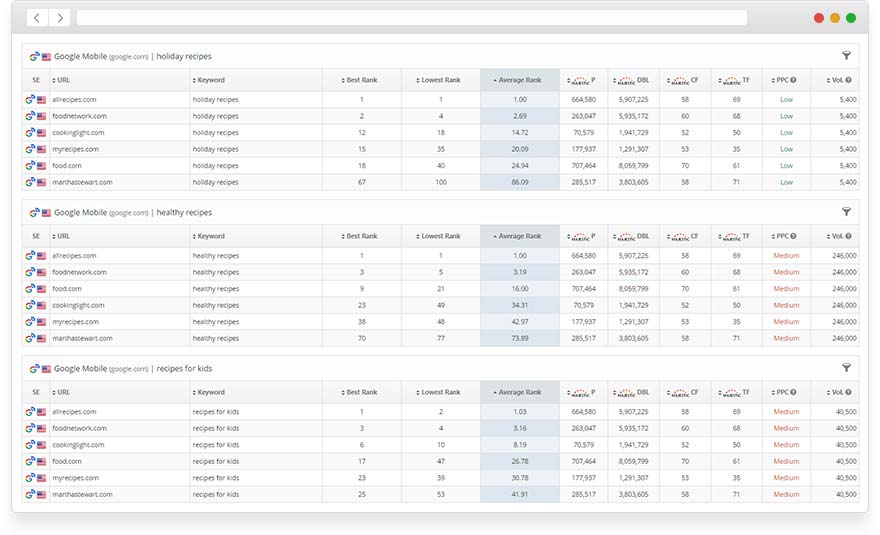Open filter for recipes for kids table
The image size is (880, 535).
click(846, 368)
